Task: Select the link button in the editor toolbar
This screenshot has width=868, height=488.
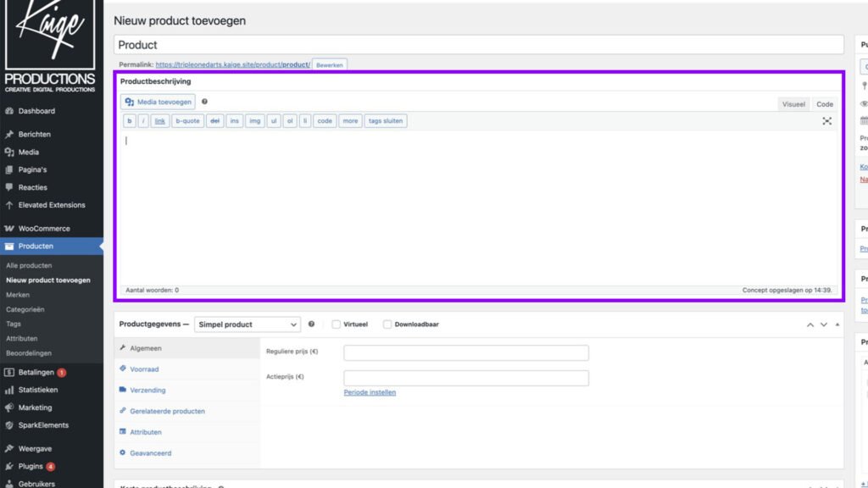Action: click(159, 120)
